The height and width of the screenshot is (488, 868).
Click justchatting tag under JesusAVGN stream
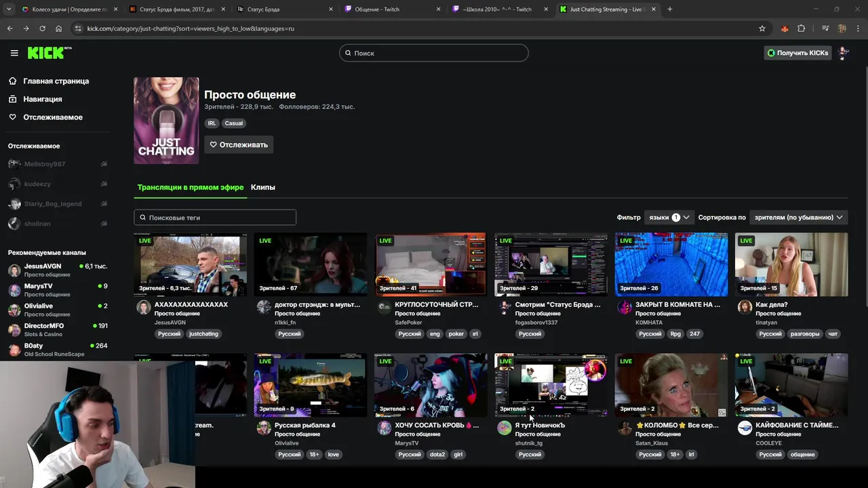coord(204,334)
